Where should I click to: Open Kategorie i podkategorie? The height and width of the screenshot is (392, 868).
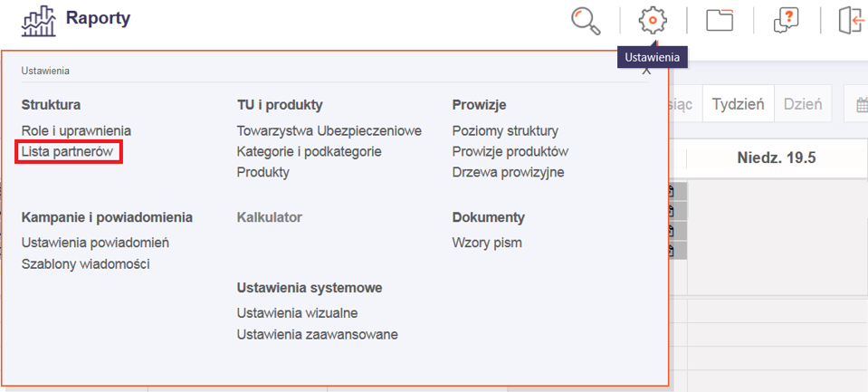tap(309, 151)
